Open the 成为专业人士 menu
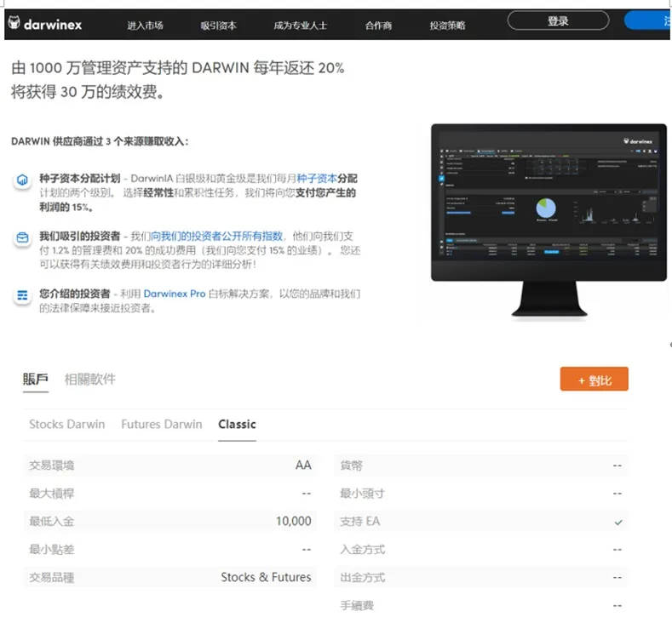672x617 pixels. point(301,26)
